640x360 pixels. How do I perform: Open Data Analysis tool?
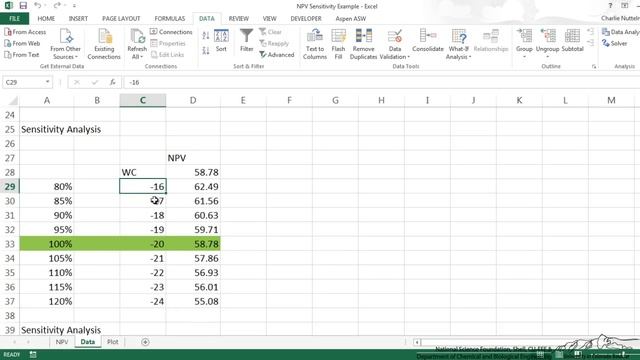click(620, 32)
